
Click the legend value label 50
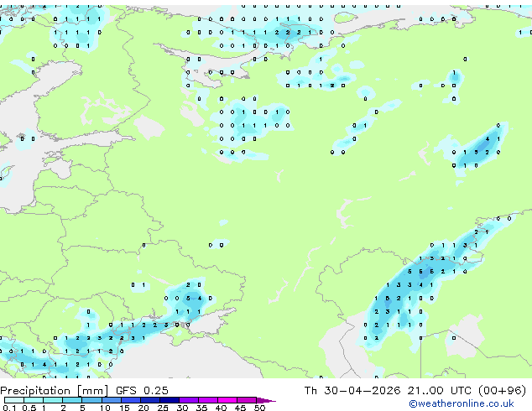pos(259,408)
